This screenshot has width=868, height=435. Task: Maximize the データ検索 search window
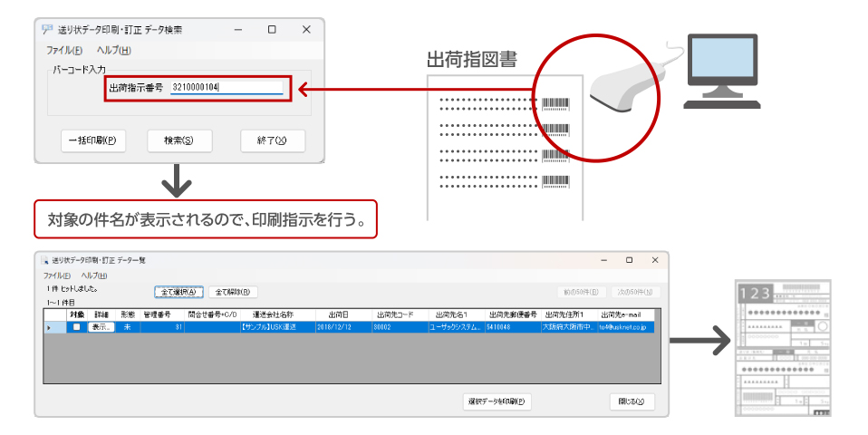[272, 29]
